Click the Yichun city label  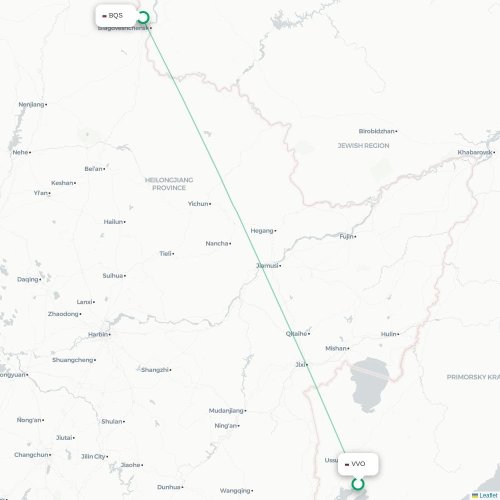coord(199,204)
